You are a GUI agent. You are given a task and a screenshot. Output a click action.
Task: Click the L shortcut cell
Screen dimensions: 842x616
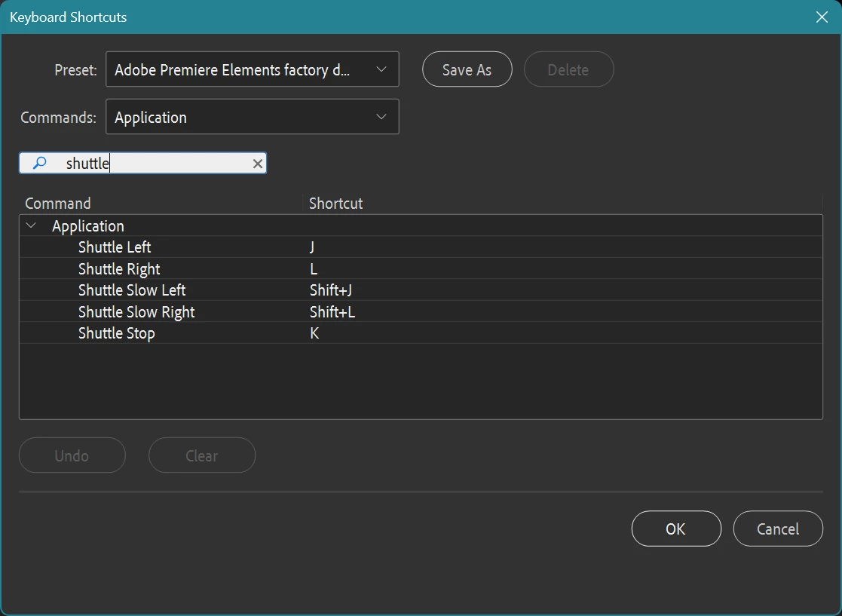tap(314, 268)
